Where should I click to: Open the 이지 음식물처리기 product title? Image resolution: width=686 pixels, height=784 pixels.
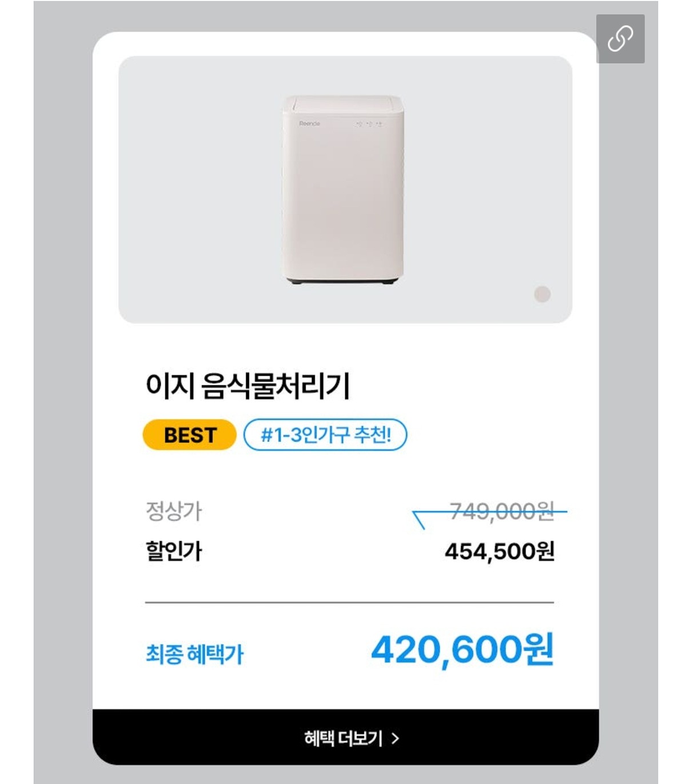coord(248,386)
